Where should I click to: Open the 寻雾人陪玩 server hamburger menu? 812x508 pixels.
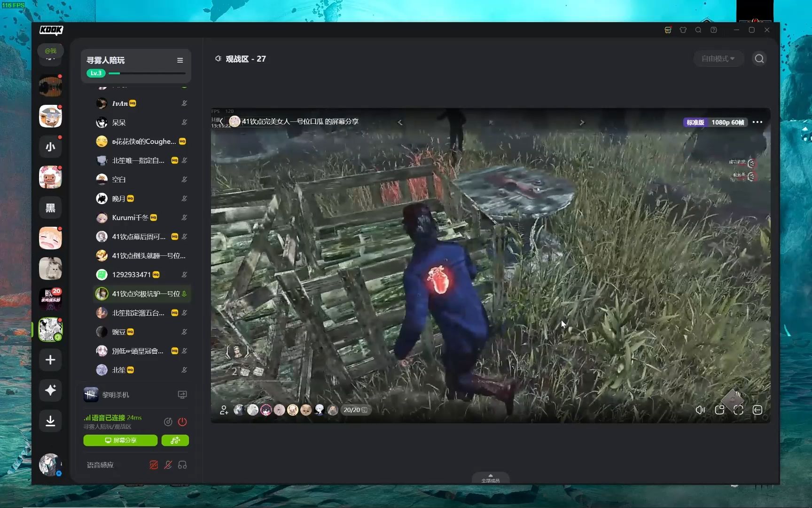point(180,60)
